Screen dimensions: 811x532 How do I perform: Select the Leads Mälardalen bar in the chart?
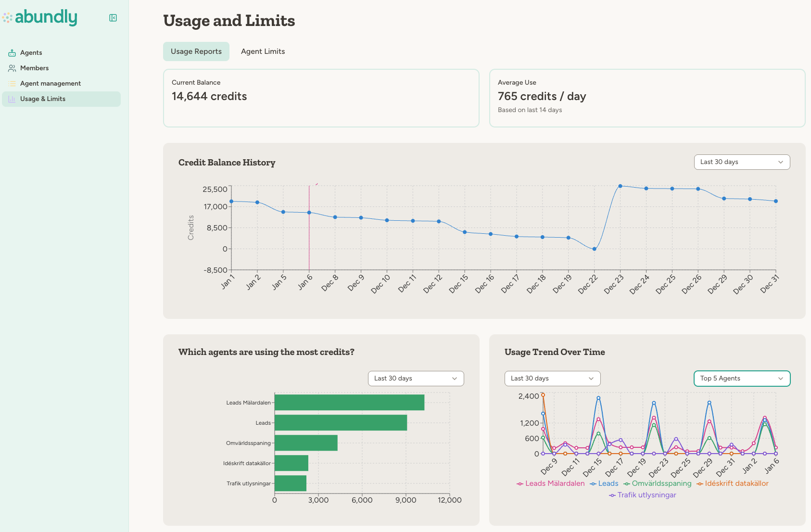pyautogui.click(x=349, y=403)
